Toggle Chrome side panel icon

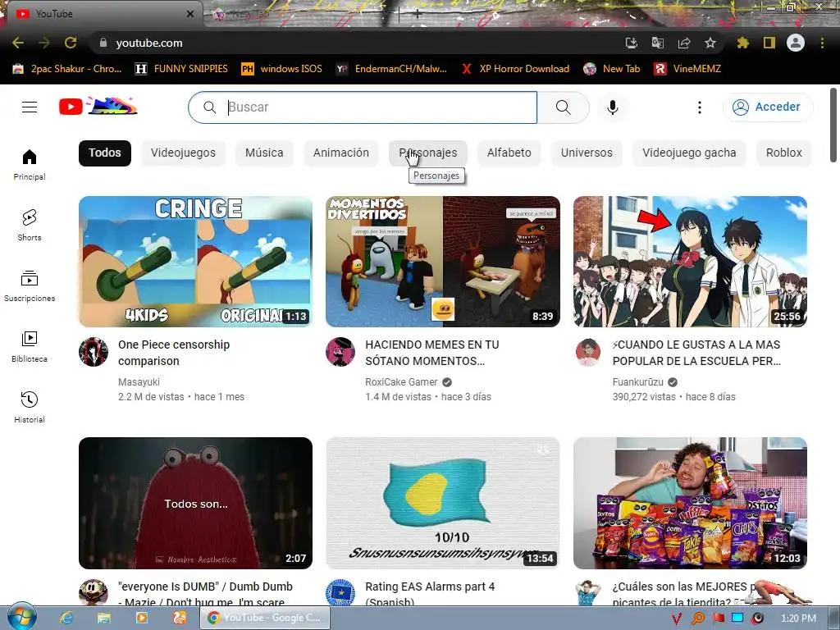pyautogui.click(x=769, y=43)
